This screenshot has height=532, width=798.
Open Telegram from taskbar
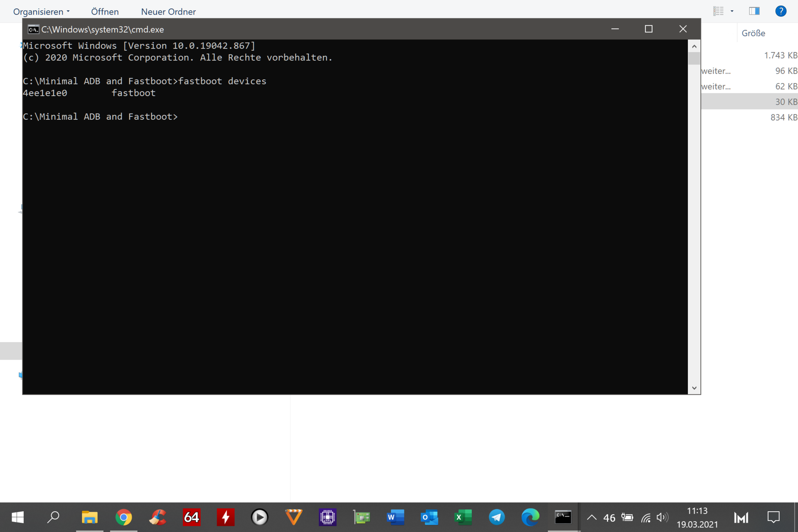pyautogui.click(x=497, y=517)
